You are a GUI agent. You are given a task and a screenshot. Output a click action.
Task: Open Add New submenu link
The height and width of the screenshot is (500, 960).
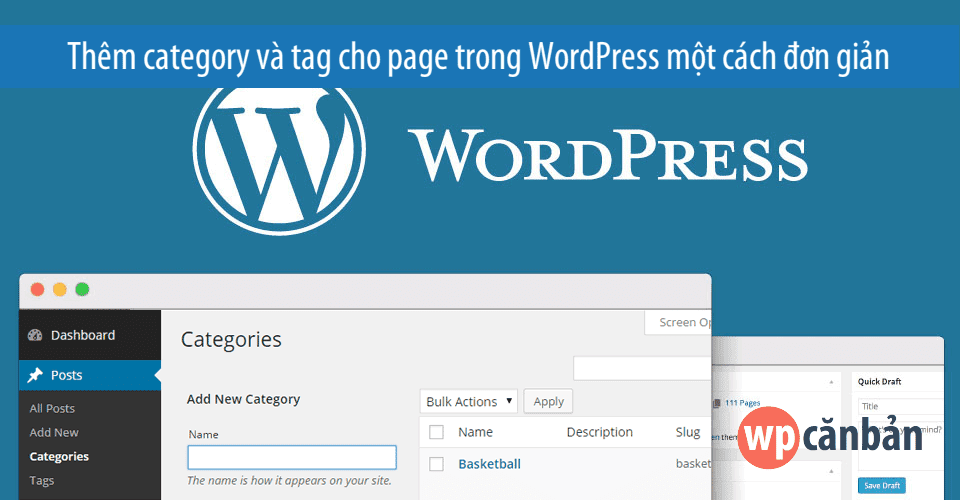pos(54,432)
